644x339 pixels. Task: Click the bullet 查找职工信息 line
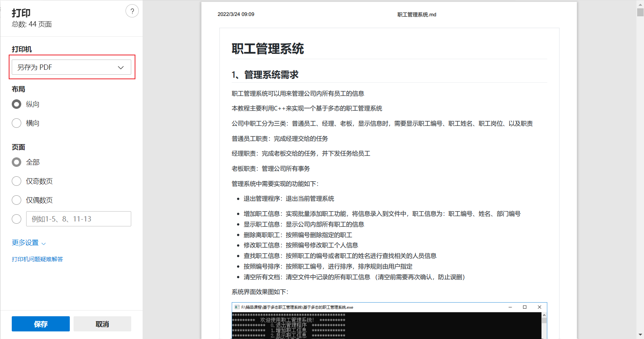[x=340, y=256]
